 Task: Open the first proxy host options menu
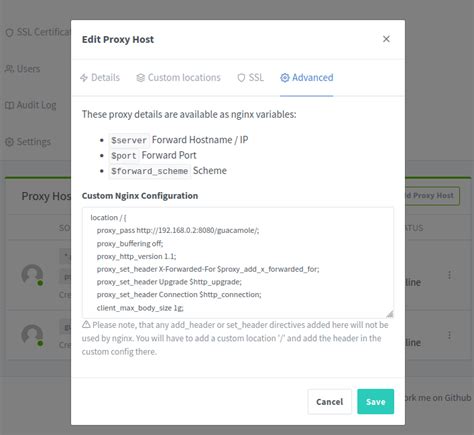click(449, 275)
